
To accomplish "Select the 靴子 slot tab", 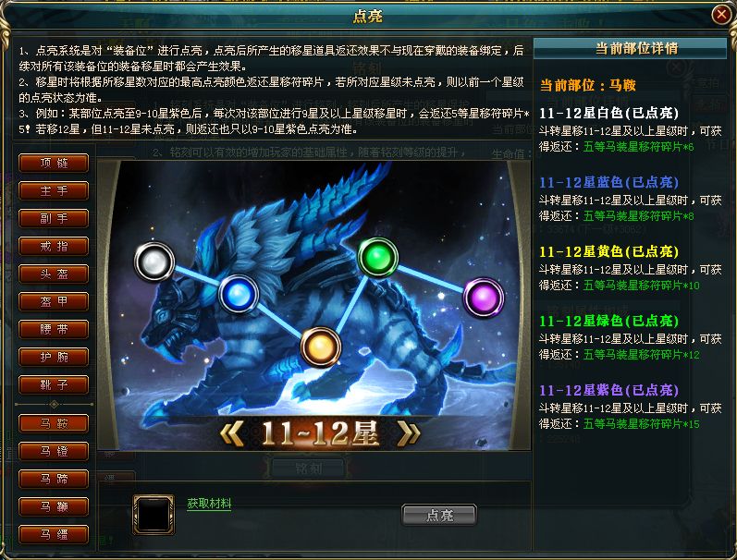I will point(54,384).
